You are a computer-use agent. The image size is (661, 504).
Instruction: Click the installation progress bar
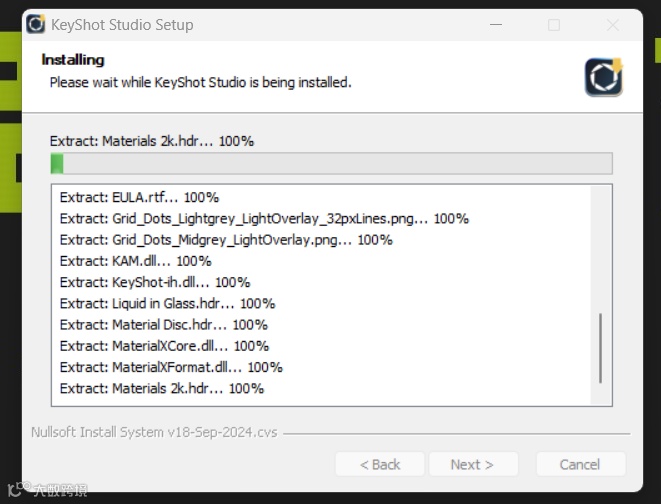pos(331,164)
